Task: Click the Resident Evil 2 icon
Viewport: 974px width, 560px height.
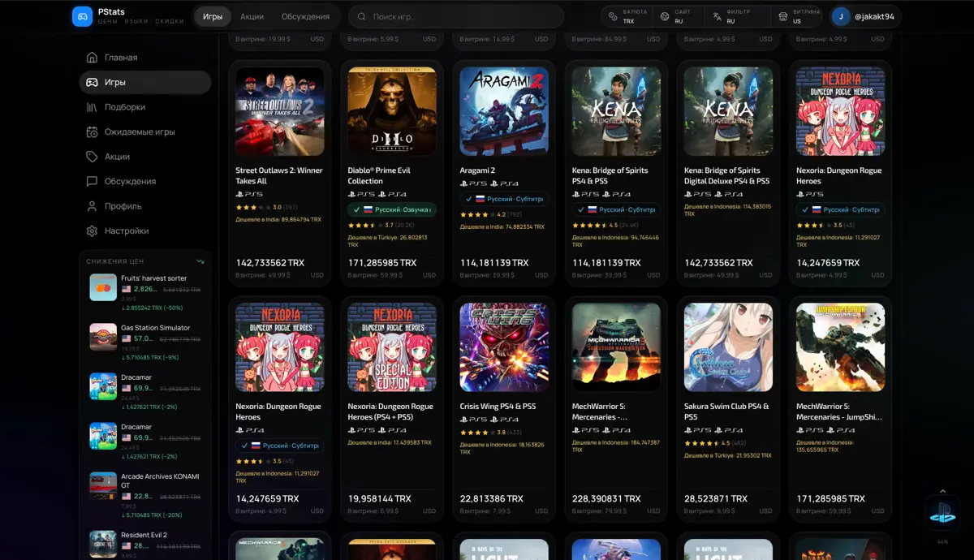Action: [103, 544]
